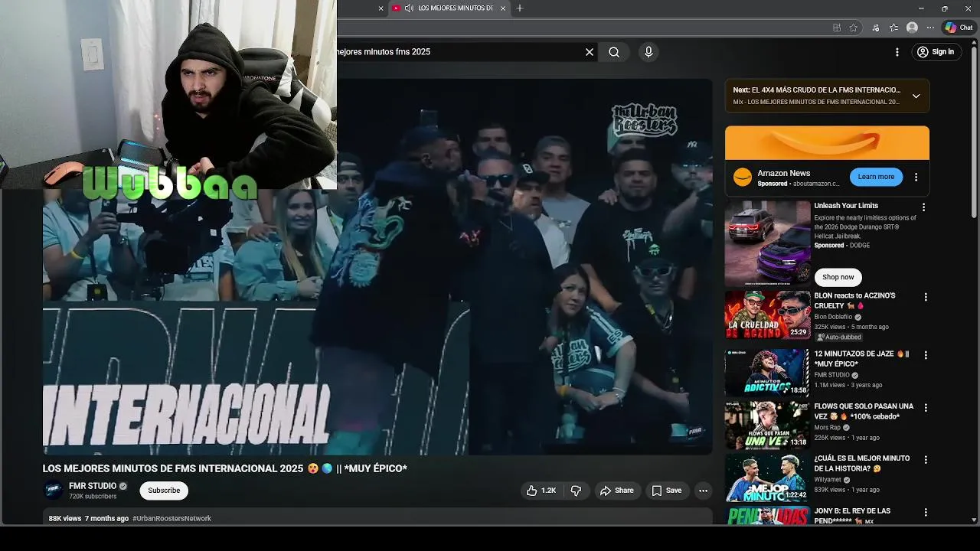Open the Copilot Chat button

[959, 28]
